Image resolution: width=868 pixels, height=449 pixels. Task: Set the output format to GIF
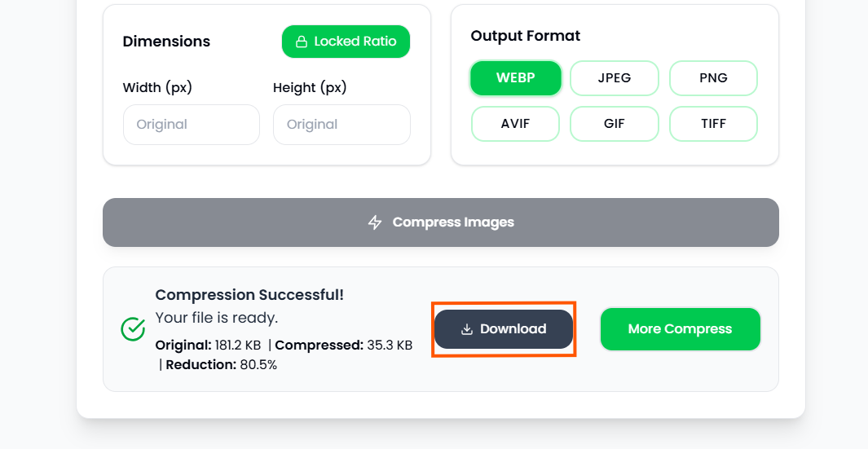(x=615, y=124)
